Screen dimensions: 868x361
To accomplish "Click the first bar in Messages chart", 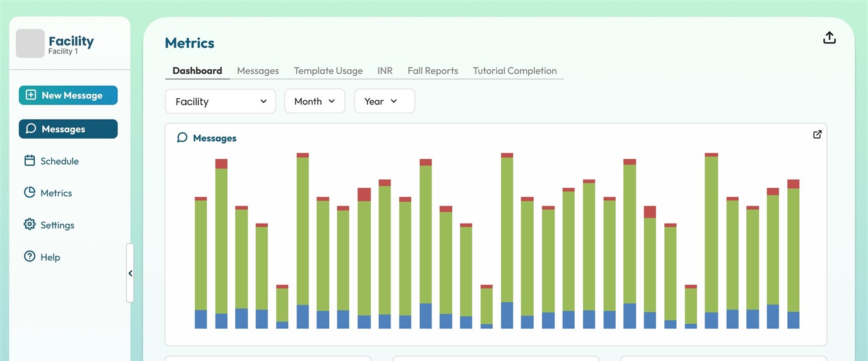I will click(x=201, y=263).
